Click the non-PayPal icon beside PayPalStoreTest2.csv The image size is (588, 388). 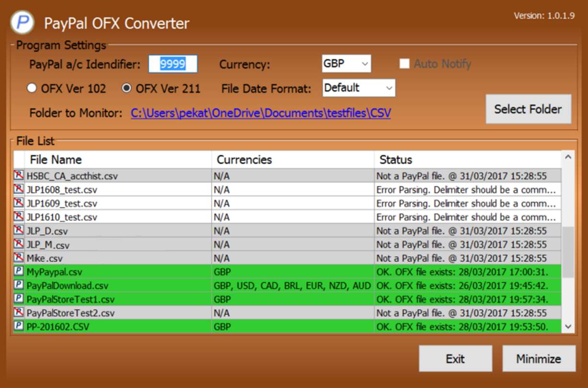[x=19, y=313]
